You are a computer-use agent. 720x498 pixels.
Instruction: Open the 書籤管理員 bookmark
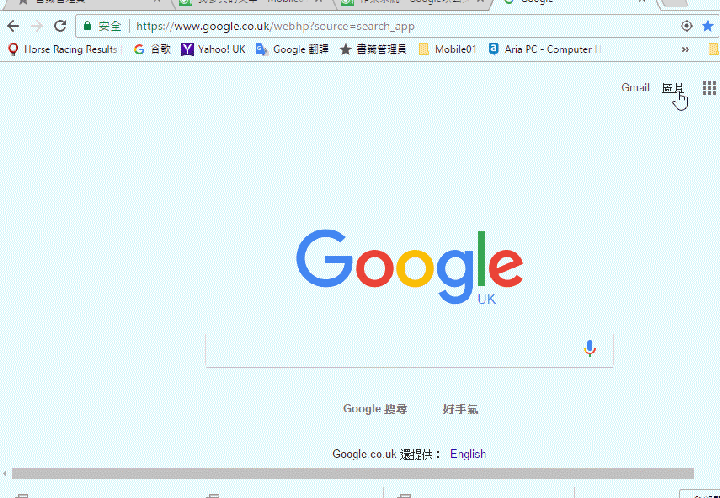[373, 49]
